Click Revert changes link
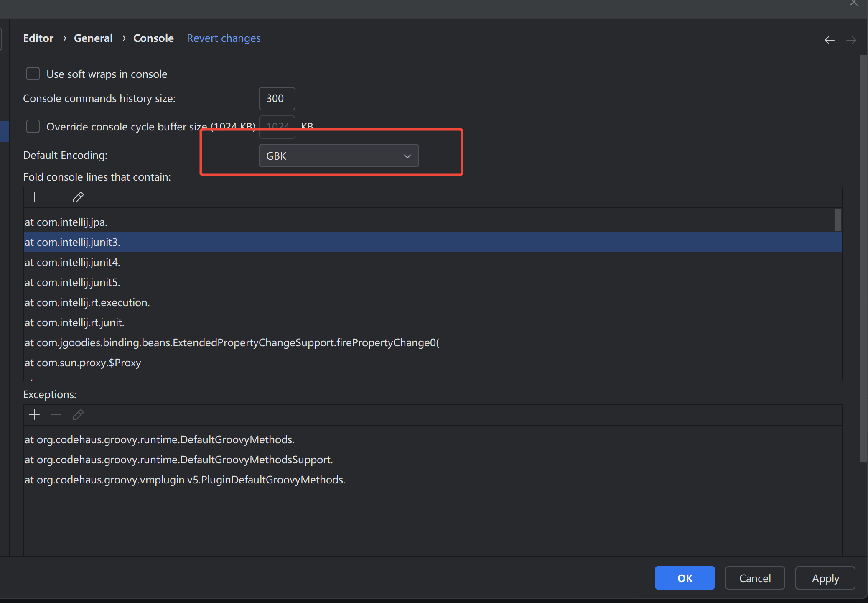868x603 pixels. [x=224, y=38]
